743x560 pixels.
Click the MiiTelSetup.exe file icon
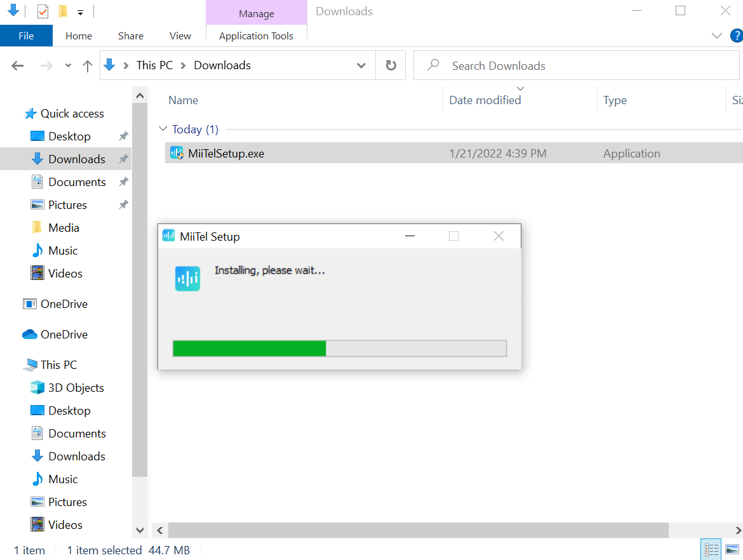coord(177,153)
